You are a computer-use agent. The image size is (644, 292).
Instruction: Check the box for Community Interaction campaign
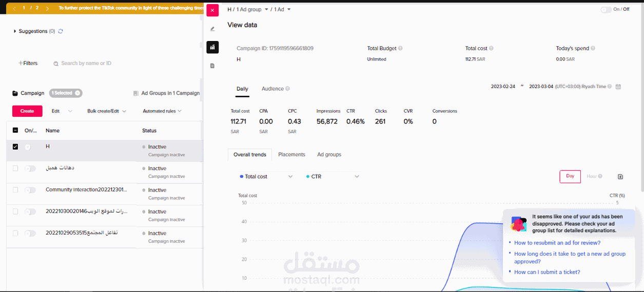click(x=15, y=190)
